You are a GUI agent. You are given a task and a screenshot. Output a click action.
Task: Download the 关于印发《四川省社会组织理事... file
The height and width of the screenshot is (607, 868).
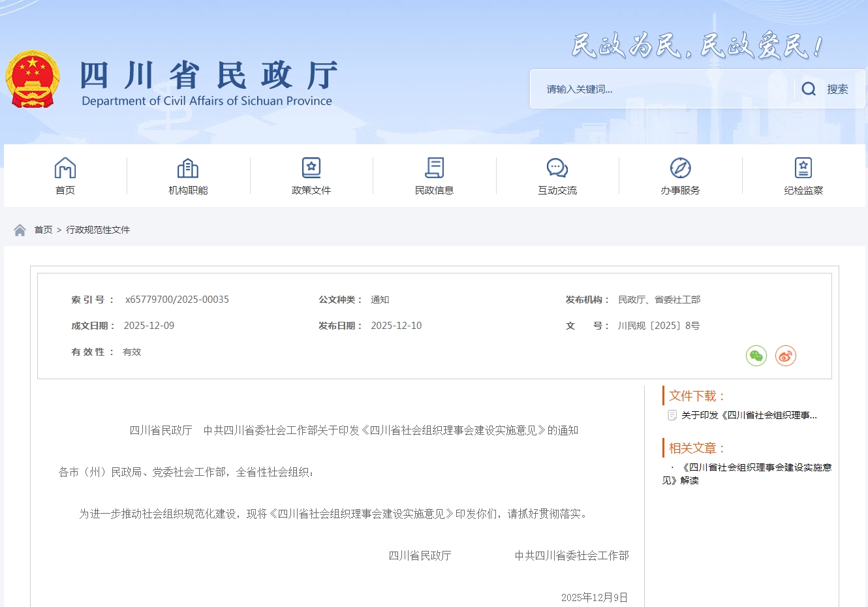tap(749, 415)
